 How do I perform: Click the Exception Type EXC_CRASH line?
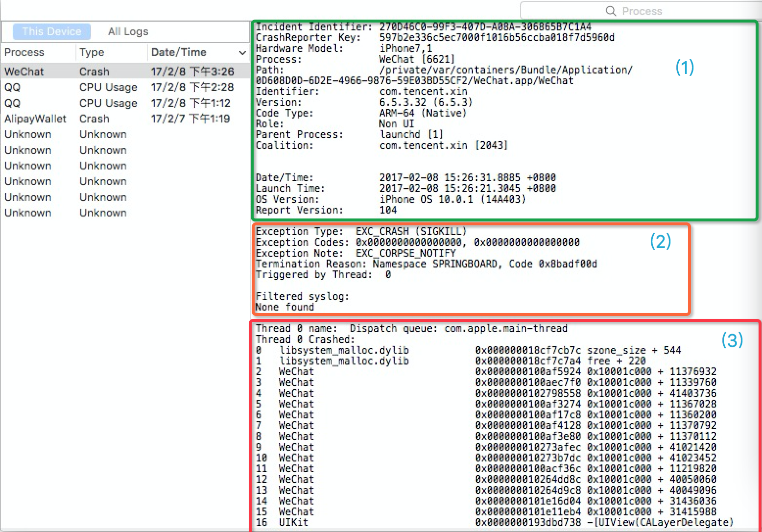coord(361,232)
